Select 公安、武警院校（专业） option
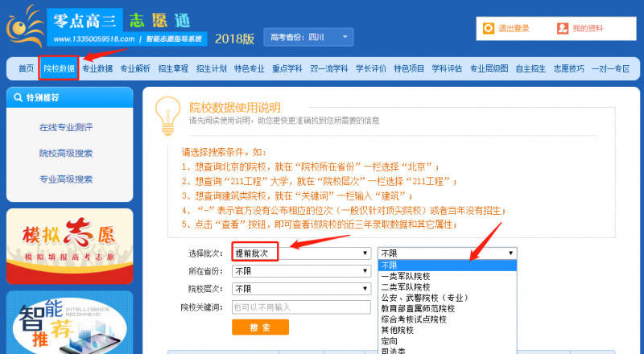Screen dimensions: 644x354 tap(425, 298)
